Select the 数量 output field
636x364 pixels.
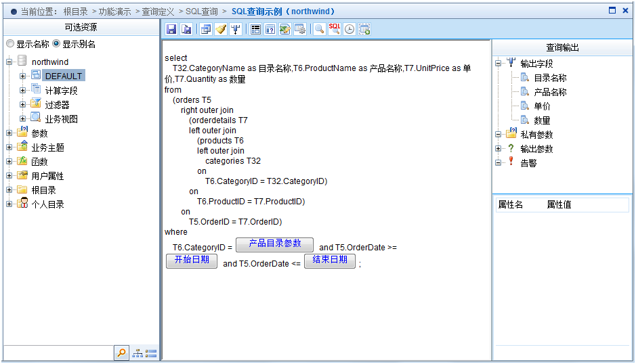tap(542, 120)
